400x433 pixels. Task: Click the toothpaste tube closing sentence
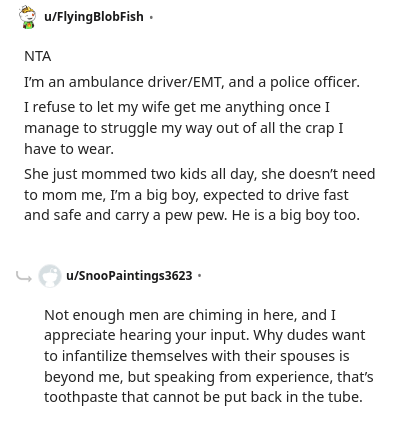pyautogui.click(x=203, y=397)
